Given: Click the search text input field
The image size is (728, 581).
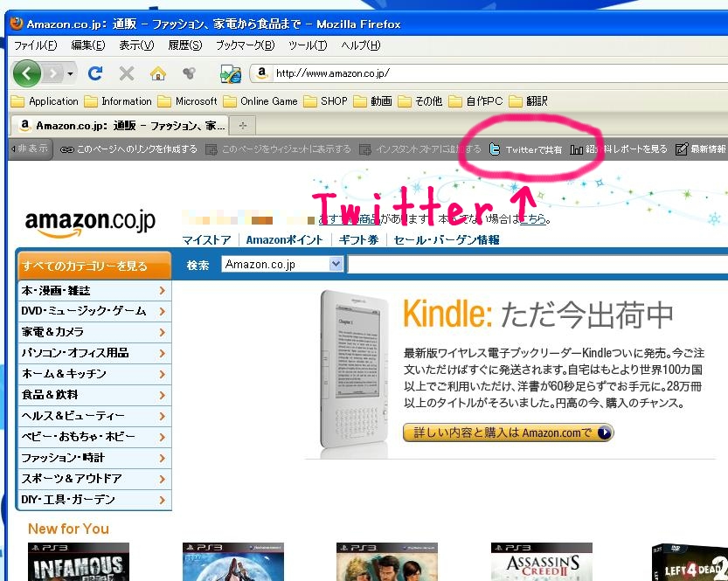Looking at the screenshot, I should tap(537, 265).
